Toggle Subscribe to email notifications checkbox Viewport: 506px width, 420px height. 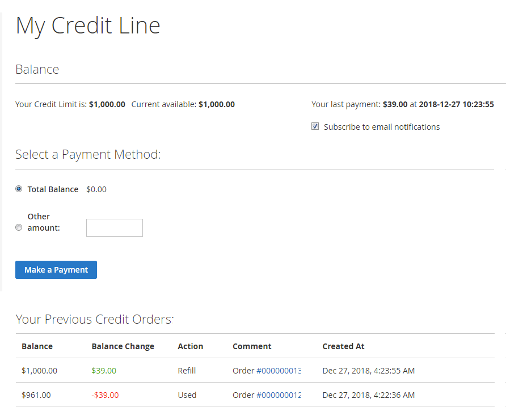coord(315,127)
